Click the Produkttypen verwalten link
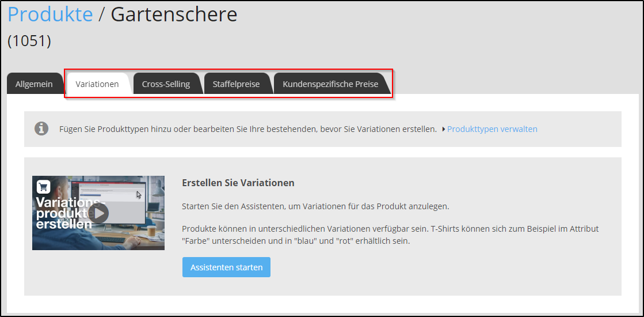Screen dimensions: 644x317 tap(492, 129)
